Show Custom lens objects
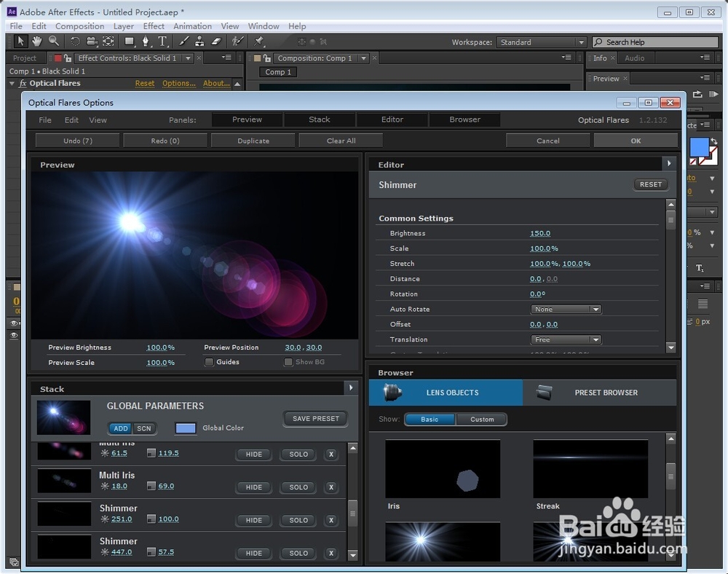Screen dimensions: 728x574 (482, 420)
